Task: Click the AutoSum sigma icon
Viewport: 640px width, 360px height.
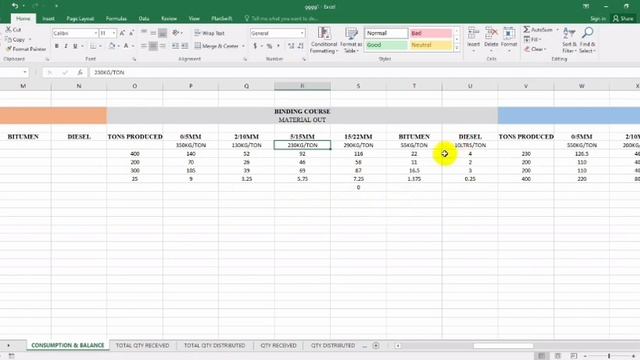Action: point(527,29)
